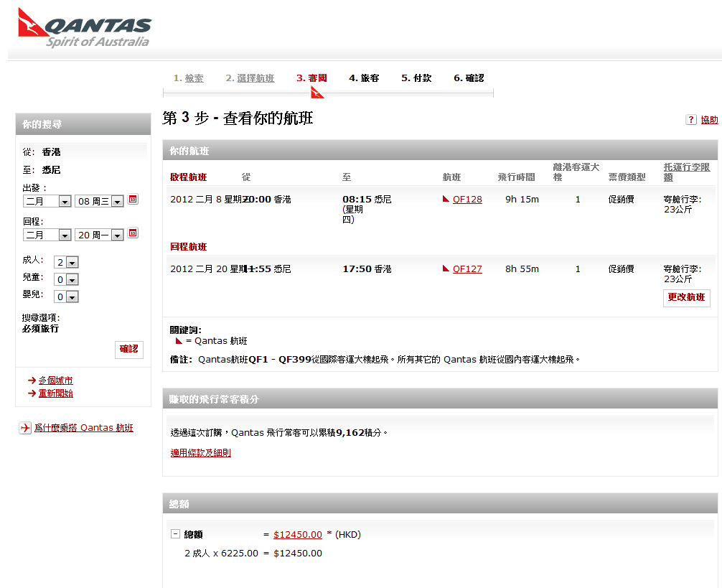The width and height of the screenshot is (722, 588).
Task: Click the airplane icon beside 為什麼乘搭 Qantas
Action: point(25,428)
